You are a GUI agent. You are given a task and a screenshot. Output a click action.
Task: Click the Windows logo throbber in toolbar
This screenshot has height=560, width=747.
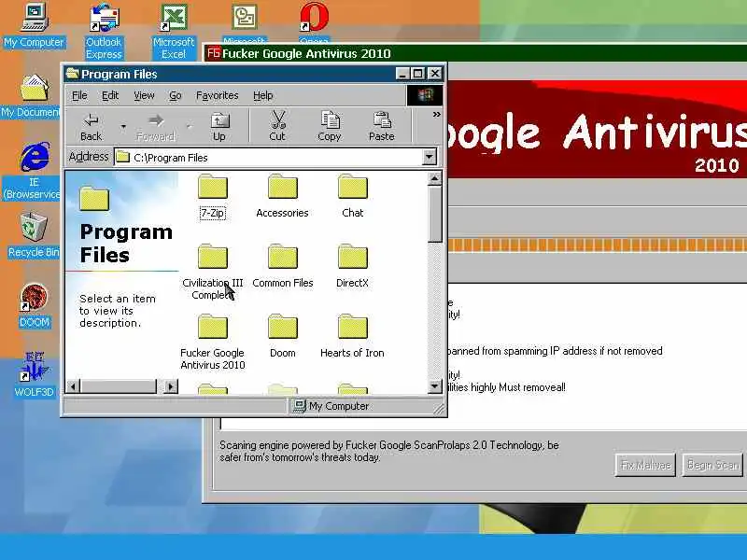(425, 95)
